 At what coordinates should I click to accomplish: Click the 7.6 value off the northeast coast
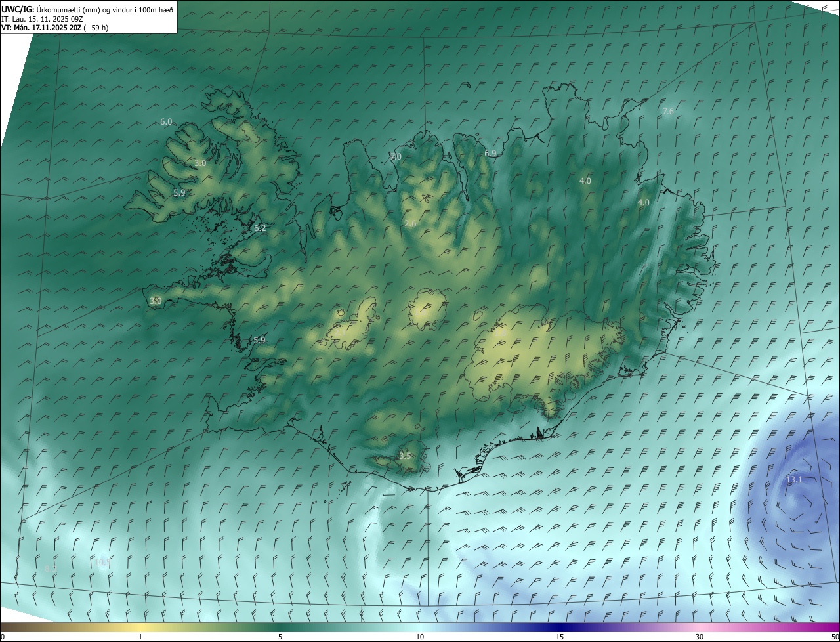coord(668,112)
